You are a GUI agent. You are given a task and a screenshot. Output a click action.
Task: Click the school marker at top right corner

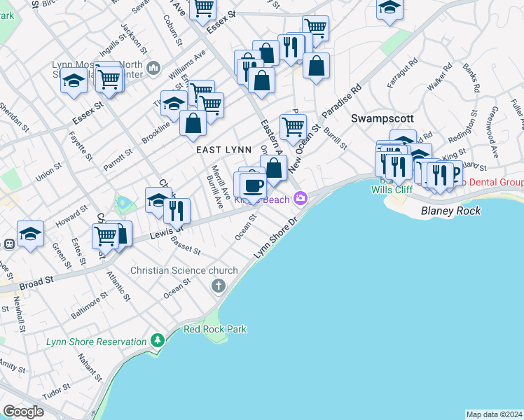(390, 8)
